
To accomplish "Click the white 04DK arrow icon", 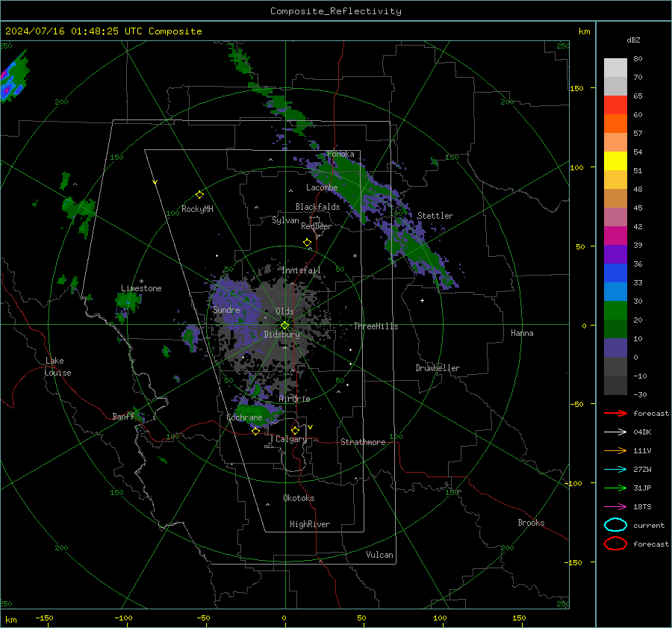I will coord(615,432).
